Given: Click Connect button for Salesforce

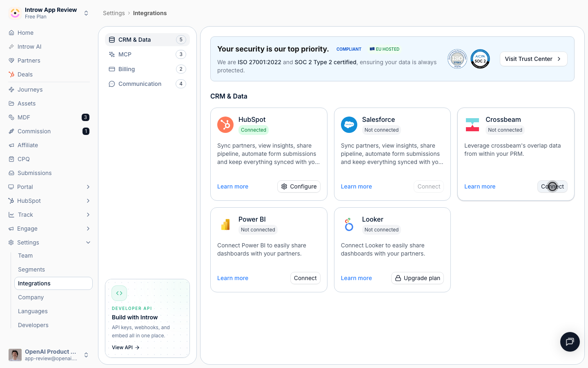Looking at the screenshot, I should tap(429, 186).
